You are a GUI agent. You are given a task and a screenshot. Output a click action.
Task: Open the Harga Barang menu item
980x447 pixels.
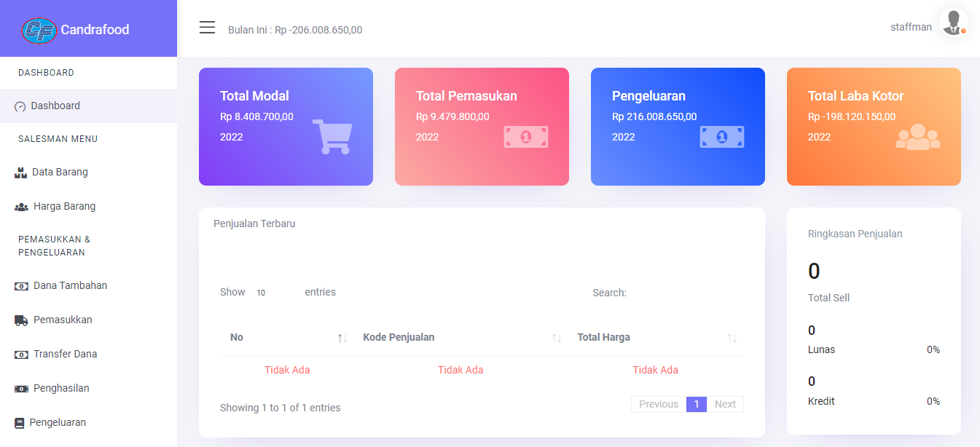click(x=64, y=206)
